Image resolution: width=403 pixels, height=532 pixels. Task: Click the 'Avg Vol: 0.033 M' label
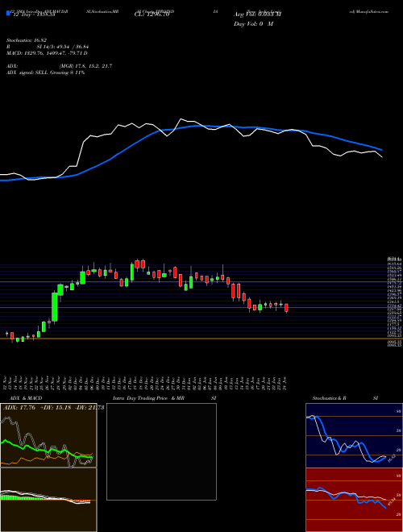pos(257,15)
